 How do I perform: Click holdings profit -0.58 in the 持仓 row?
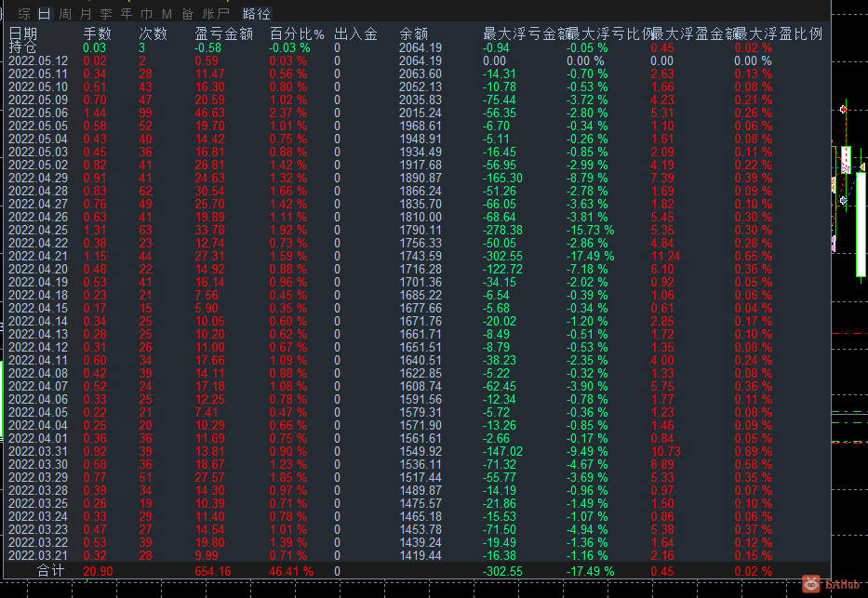pyautogui.click(x=208, y=48)
